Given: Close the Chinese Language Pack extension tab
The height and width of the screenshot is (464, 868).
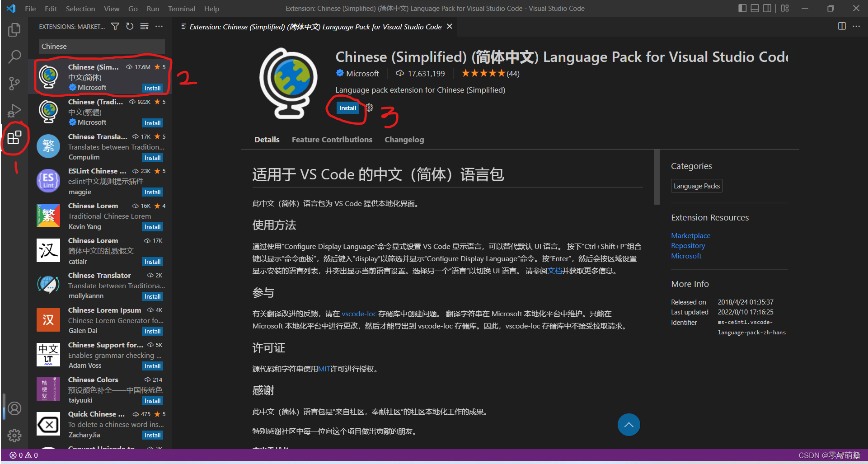Looking at the screenshot, I should 450,27.
